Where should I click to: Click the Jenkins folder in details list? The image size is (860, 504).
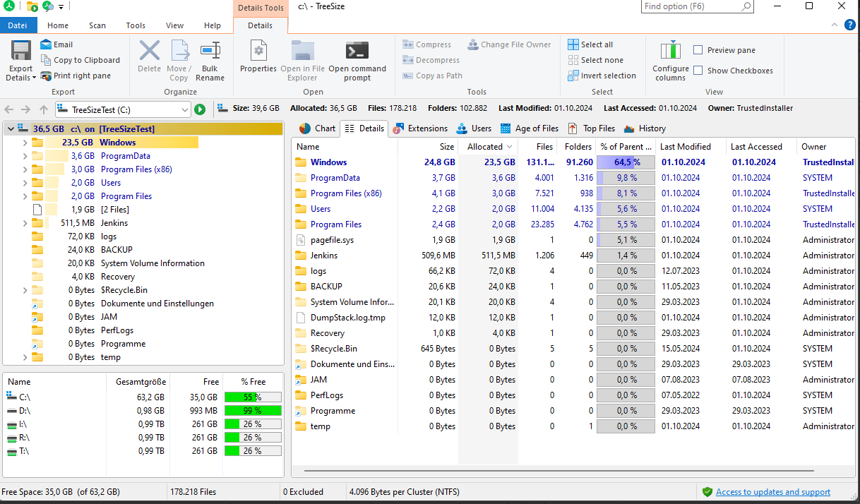(324, 256)
